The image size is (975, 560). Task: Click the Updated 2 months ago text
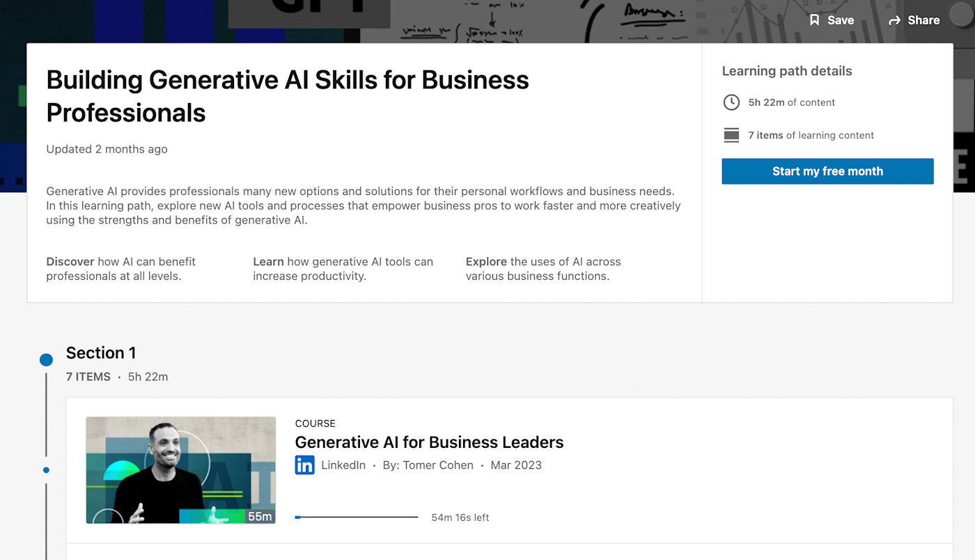point(107,149)
